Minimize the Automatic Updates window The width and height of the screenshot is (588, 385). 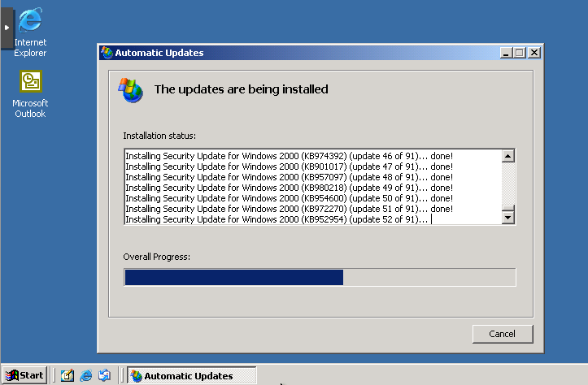coord(506,53)
